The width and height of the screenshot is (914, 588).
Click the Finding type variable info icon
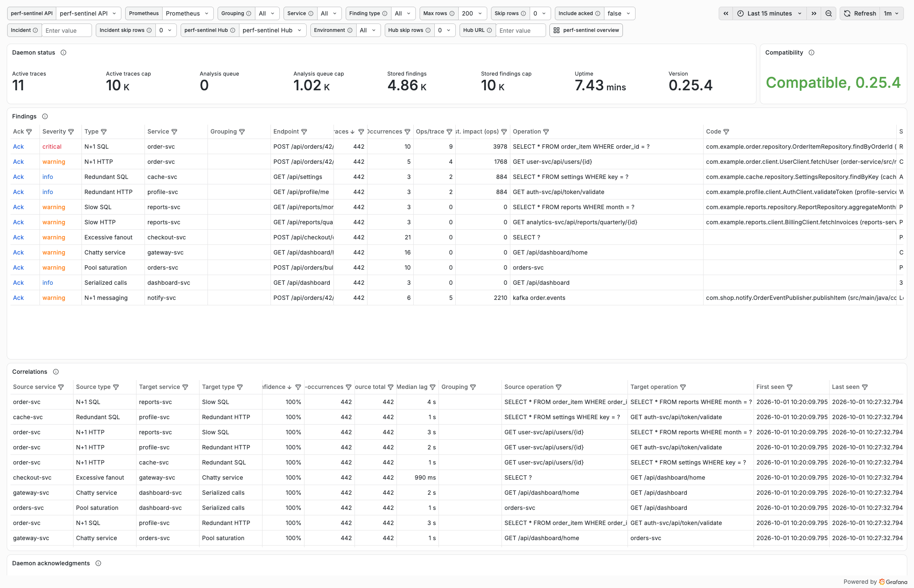point(385,13)
